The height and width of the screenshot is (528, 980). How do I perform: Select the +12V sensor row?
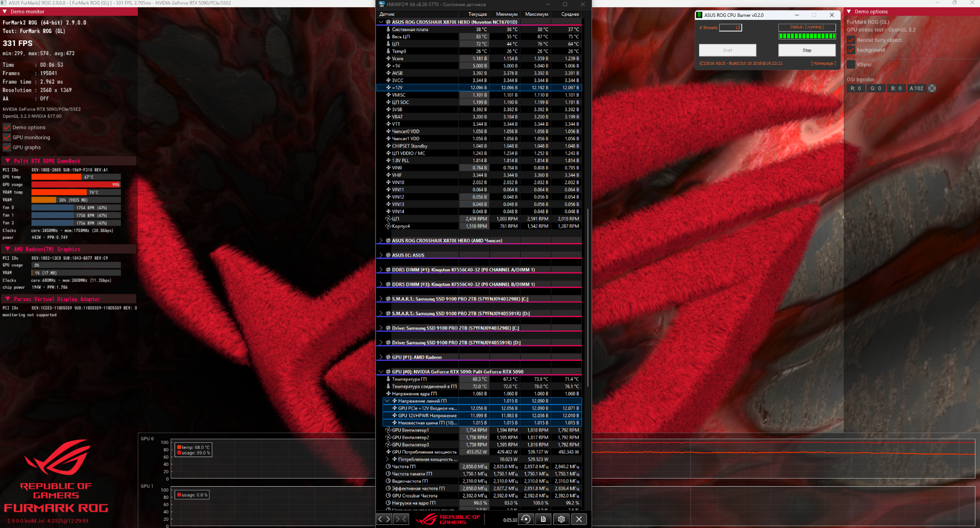click(x=479, y=88)
